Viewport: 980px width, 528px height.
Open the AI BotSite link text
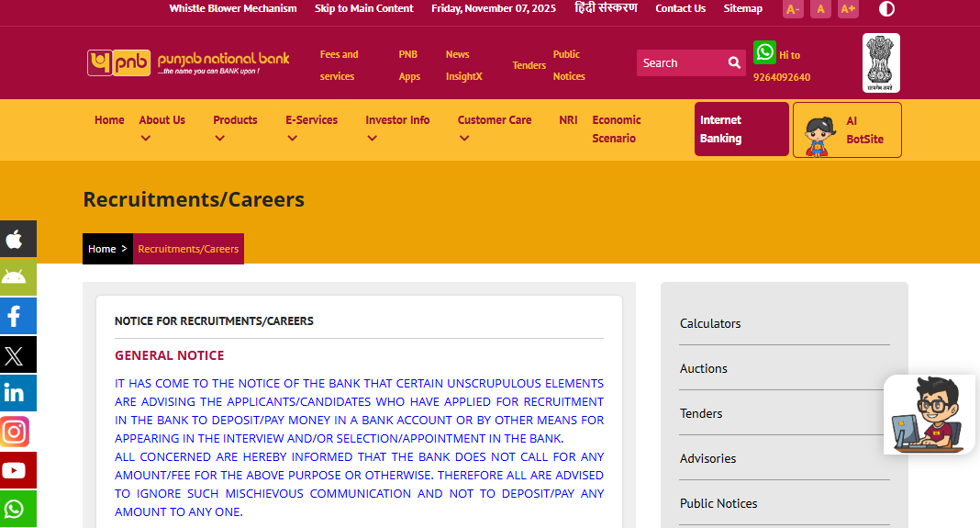pos(864,130)
